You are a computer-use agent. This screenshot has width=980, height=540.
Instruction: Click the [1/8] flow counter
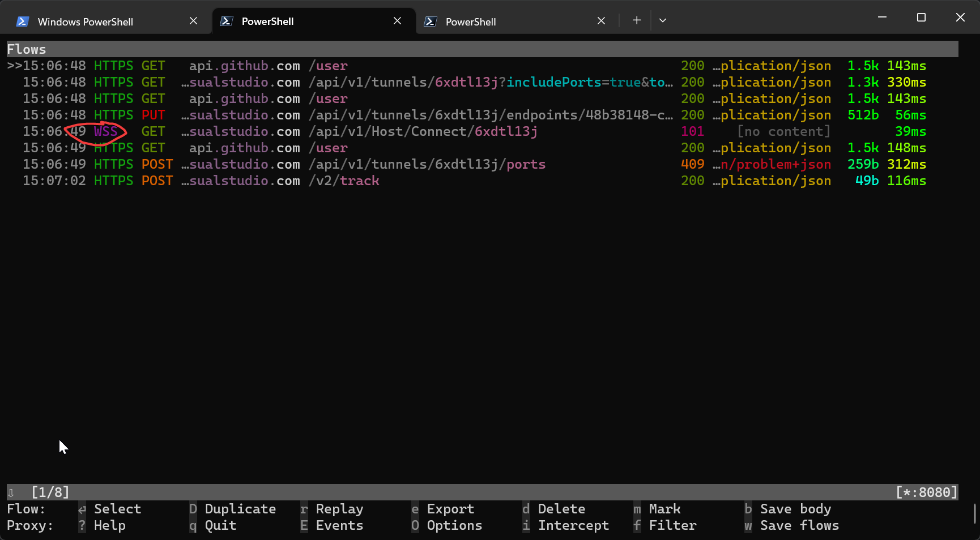click(x=50, y=492)
